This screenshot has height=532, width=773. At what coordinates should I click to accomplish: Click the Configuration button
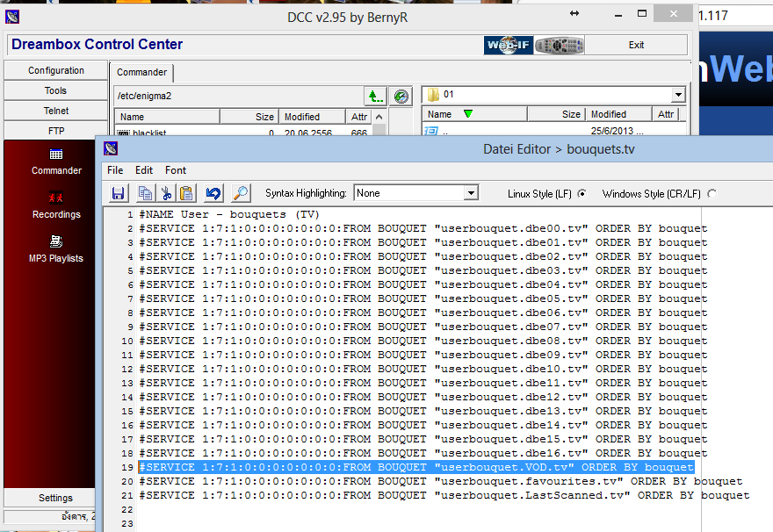point(55,70)
